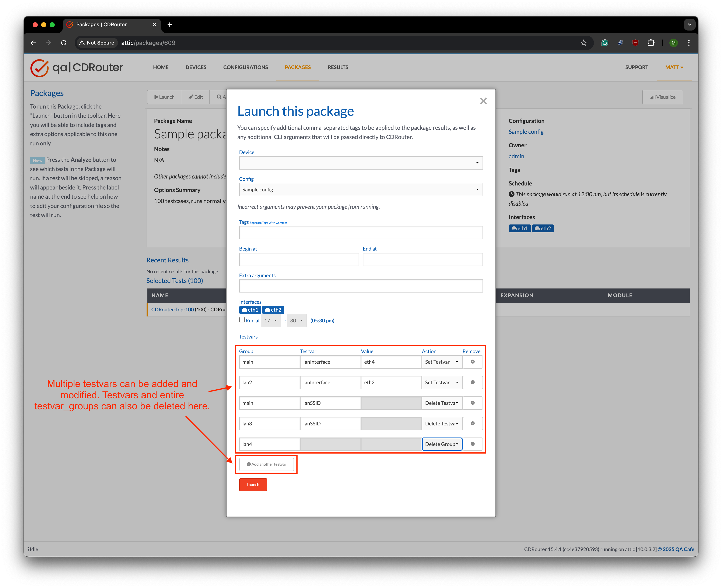Open the MATT user menu
Image resolution: width=722 pixels, height=588 pixels.
[674, 67]
